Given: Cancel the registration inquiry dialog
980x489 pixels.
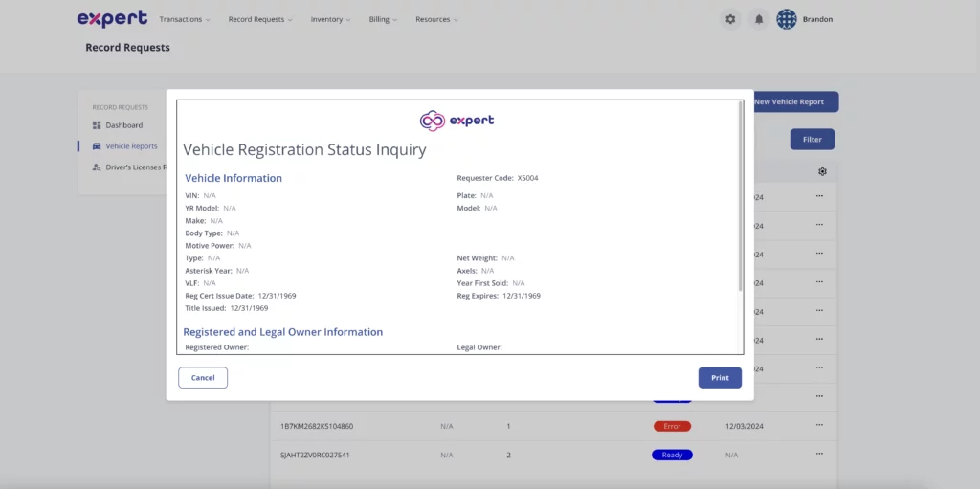Looking at the screenshot, I should tap(203, 378).
